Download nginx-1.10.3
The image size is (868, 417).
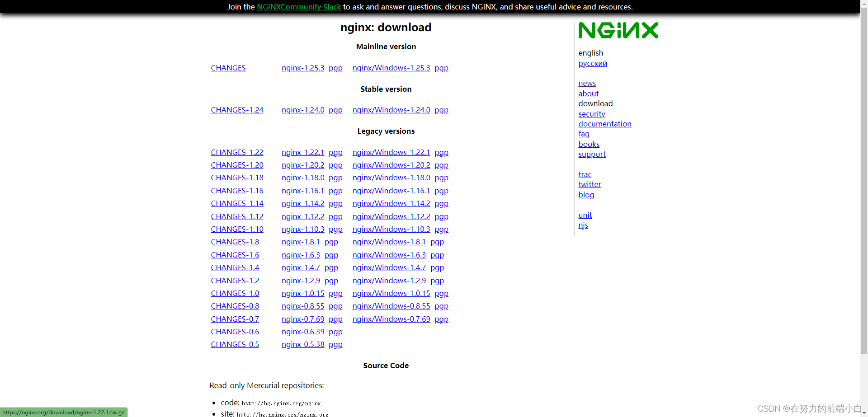[303, 229]
